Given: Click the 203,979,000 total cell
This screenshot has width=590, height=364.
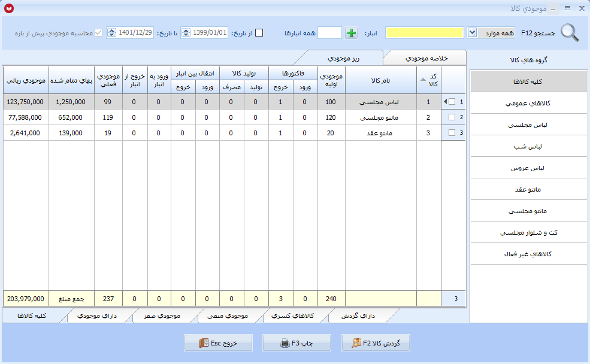Looking at the screenshot, I should 26,299.
